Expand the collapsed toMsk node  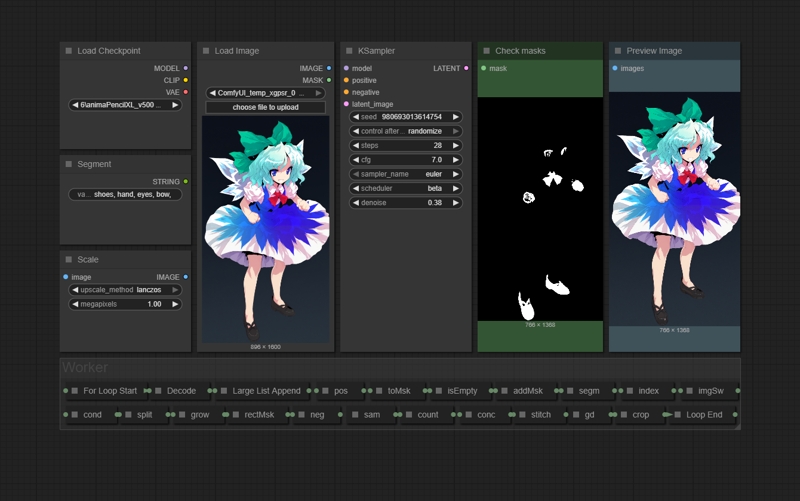[x=379, y=391]
